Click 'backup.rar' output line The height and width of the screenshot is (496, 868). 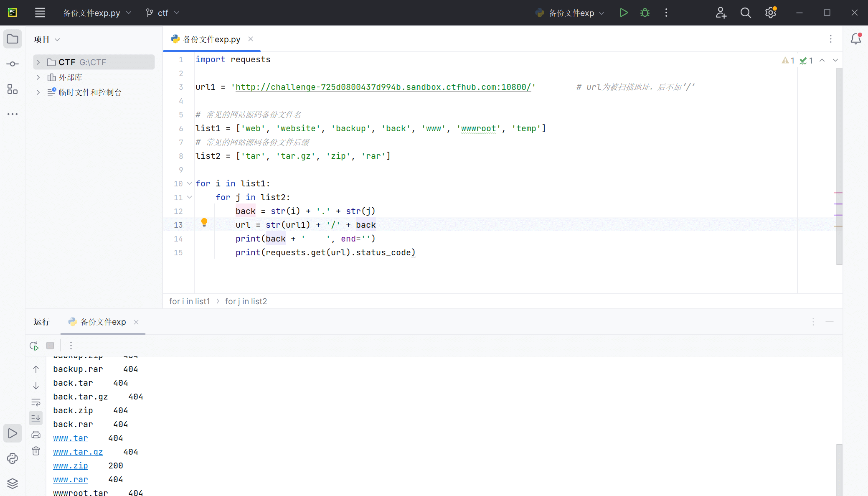[x=96, y=369]
